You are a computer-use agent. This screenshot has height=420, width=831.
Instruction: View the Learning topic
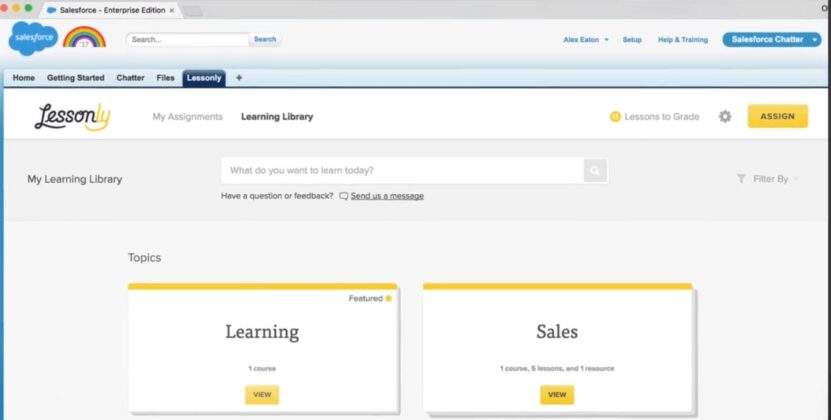click(x=262, y=395)
